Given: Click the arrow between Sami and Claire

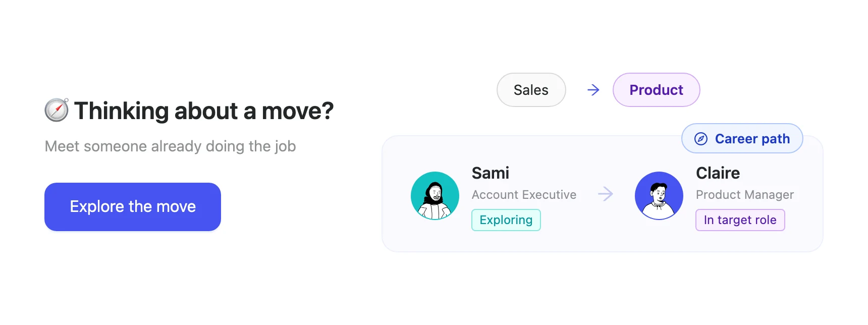Looking at the screenshot, I should tap(606, 194).
